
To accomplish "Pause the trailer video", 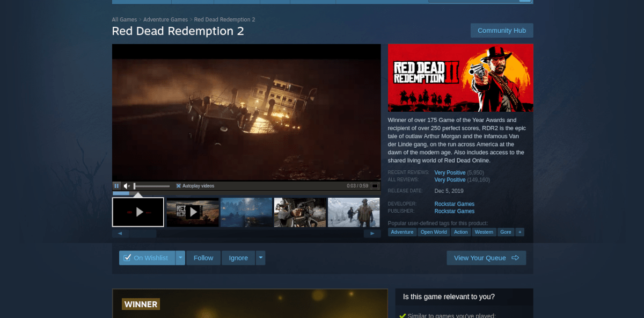I will click(117, 186).
